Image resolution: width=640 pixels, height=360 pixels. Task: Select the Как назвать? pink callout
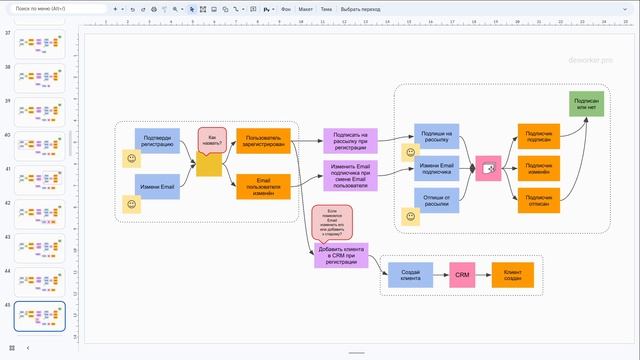pos(212,140)
